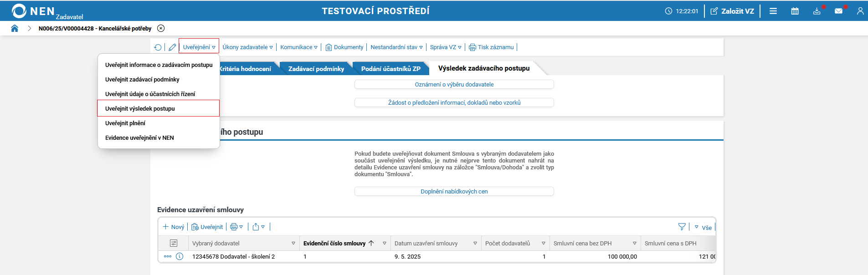This screenshot has height=275, width=868.
Task: Select Uveřejnit údaje o účastnících řízení
Action: coord(159,94)
